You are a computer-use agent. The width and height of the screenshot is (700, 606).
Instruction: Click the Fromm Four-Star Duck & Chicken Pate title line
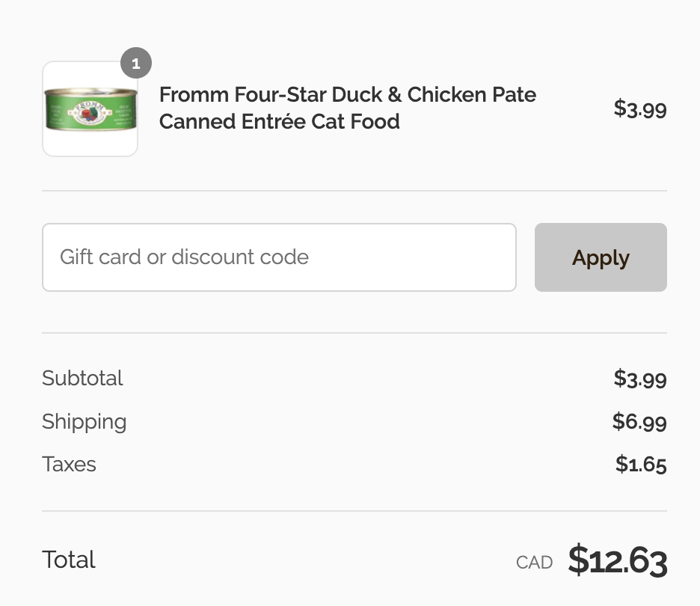tap(348, 95)
